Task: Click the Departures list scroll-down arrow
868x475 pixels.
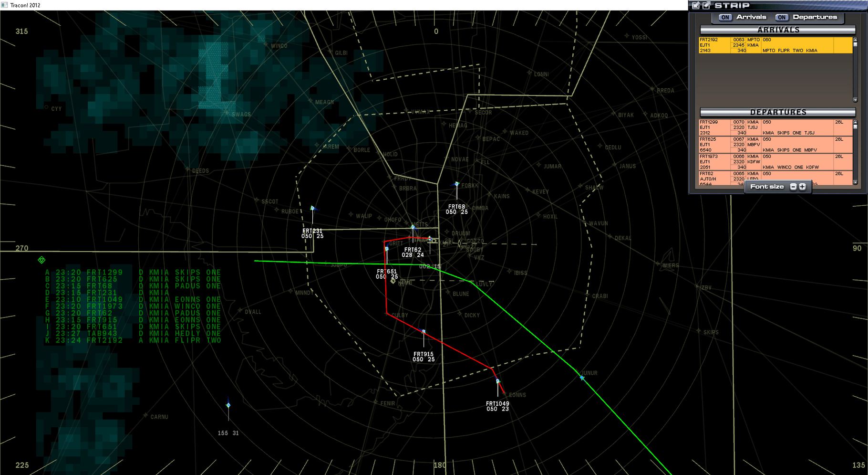Action: click(855, 182)
